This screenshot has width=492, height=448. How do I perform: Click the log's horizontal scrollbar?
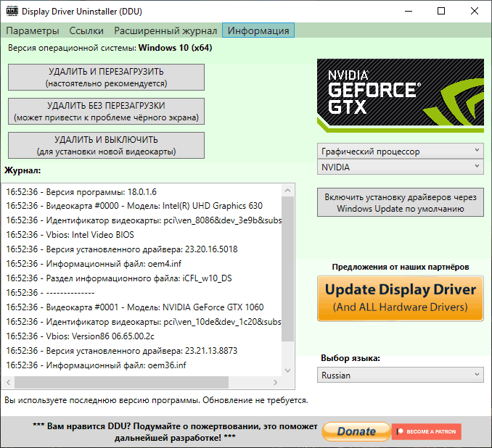coord(145,383)
